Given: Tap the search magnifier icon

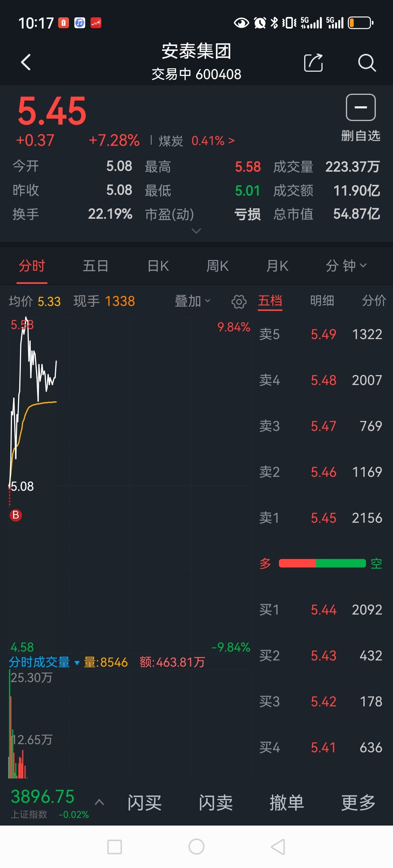Looking at the screenshot, I should click(x=366, y=62).
